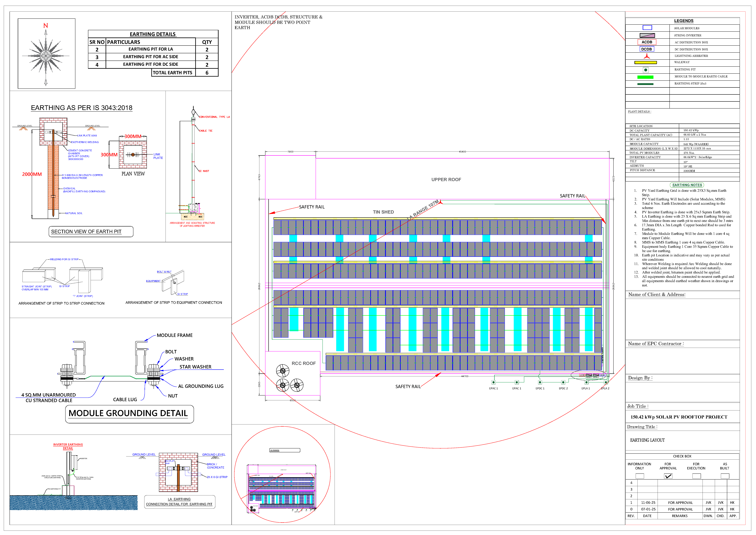Click the red lightning arrester legend symbol

[x=647, y=56]
